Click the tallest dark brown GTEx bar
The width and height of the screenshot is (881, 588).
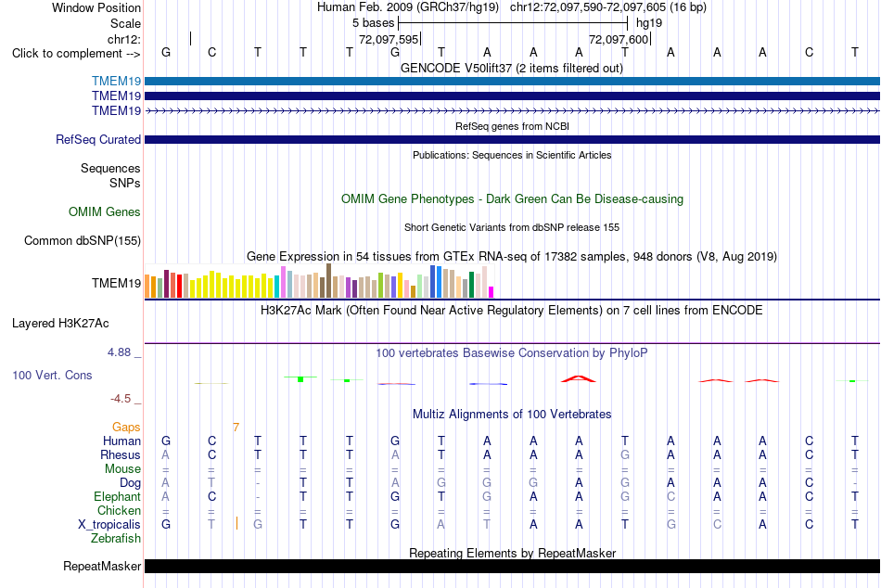(x=328, y=280)
